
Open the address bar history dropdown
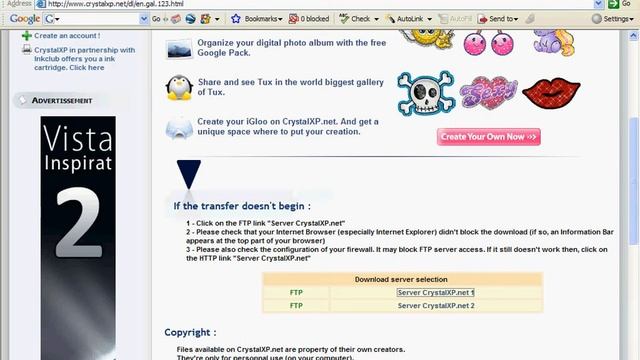598,4
